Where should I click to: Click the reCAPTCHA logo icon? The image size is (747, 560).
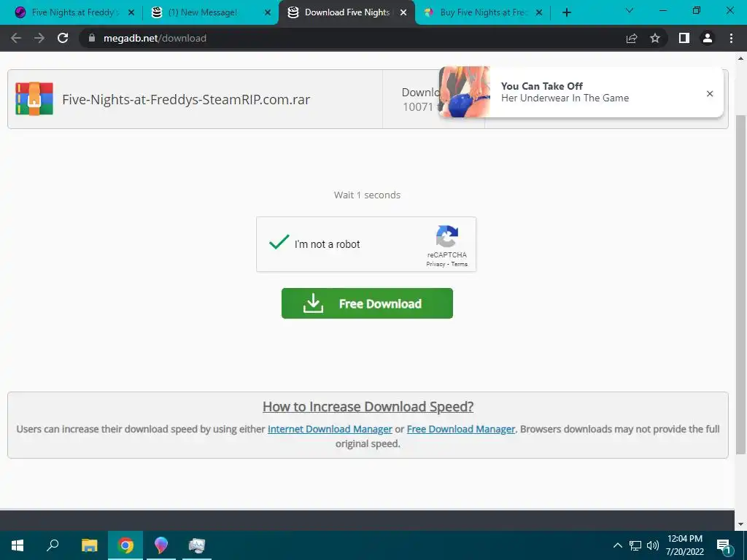pyautogui.click(x=447, y=237)
